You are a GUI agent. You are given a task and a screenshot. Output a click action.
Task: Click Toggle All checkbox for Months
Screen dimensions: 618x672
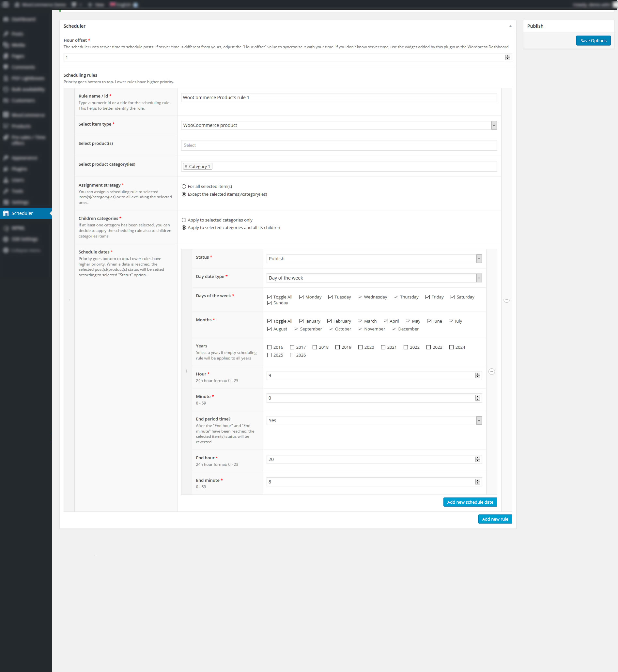pyautogui.click(x=269, y=321)
